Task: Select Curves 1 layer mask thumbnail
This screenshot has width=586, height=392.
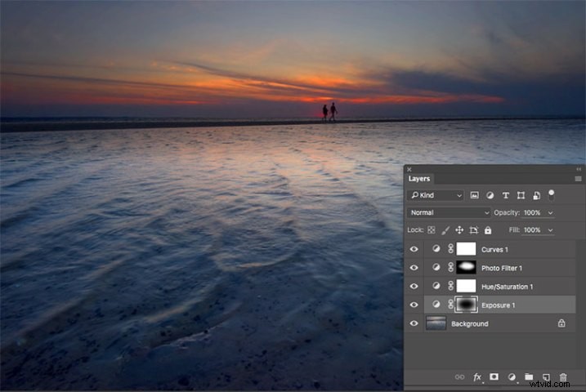Action: pos(466,249)
